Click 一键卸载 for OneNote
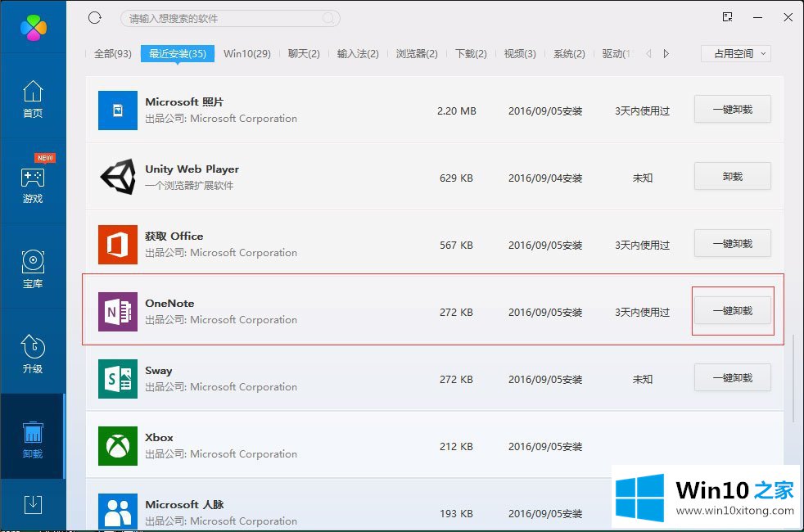The image size is (804, 532). pyautogui.click(x=732, y=310)
